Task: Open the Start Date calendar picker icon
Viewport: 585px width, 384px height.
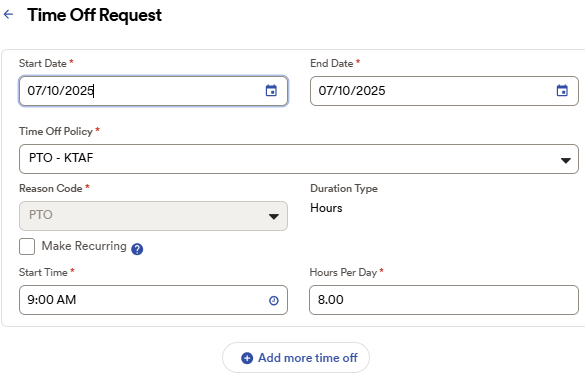Action: point(271,91)
